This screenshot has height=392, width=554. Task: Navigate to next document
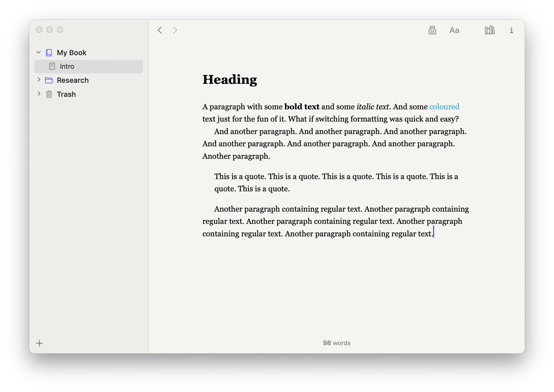pos(175,30)
